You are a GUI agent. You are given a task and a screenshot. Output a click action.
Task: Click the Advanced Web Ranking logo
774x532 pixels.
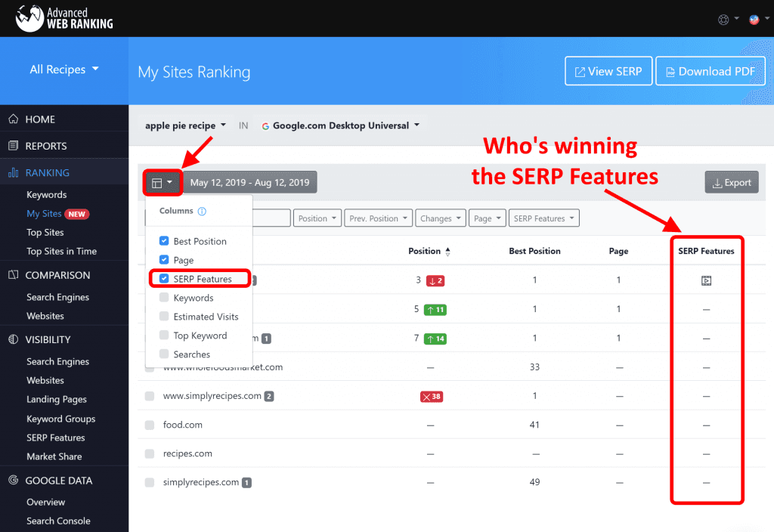pyautogui.click(x=64, y=18)
